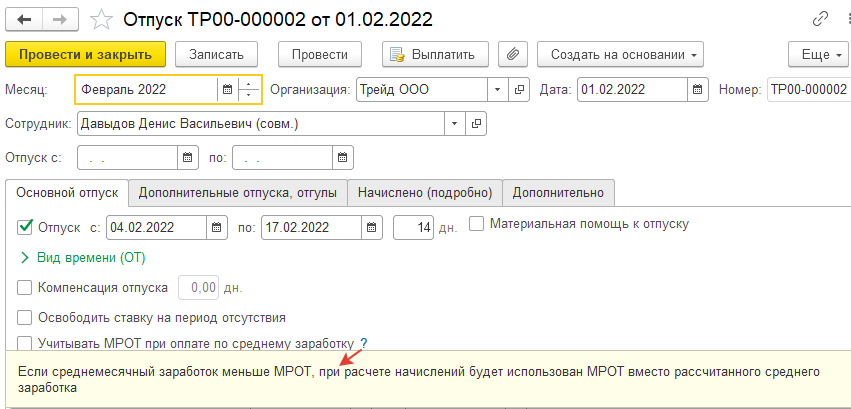This screenshot has width=851, height=409.
Task: Click the vacation end date 17.02.2022 field
Action: tap(311, 227)
